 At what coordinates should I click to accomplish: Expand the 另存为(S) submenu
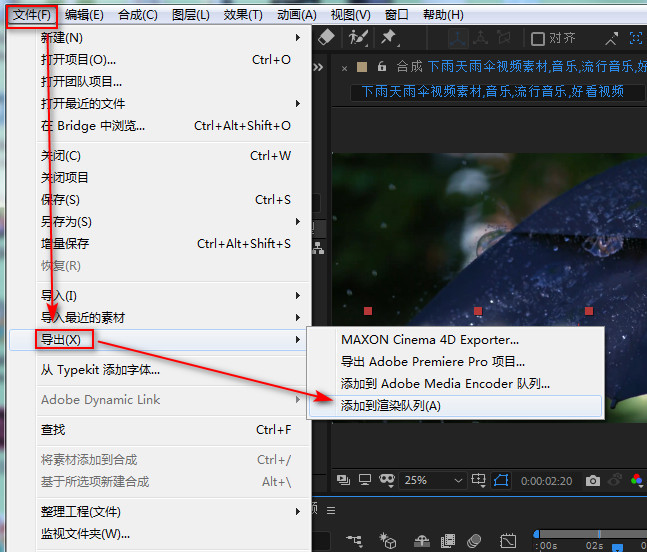173,222
